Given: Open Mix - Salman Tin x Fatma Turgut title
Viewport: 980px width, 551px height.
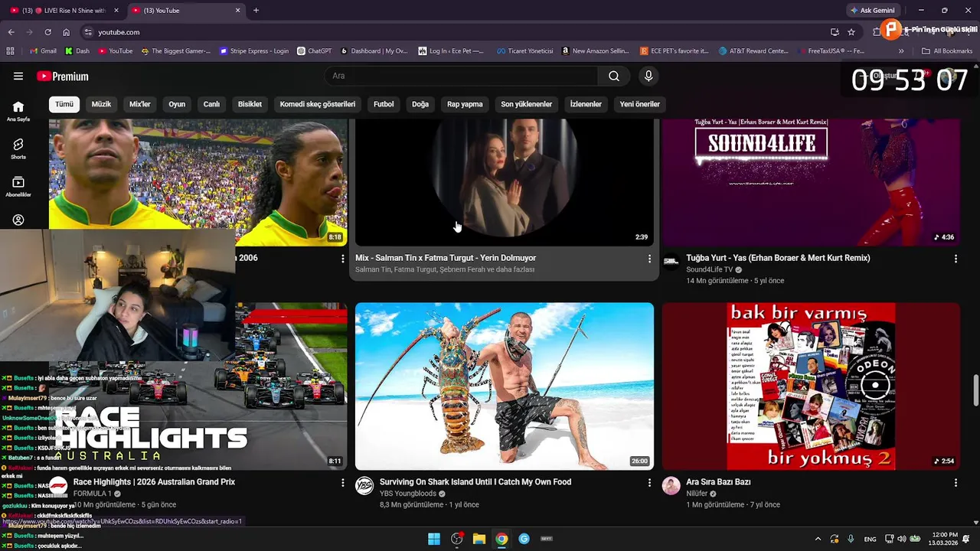Looking at the screenshot, I should point(446,258).
